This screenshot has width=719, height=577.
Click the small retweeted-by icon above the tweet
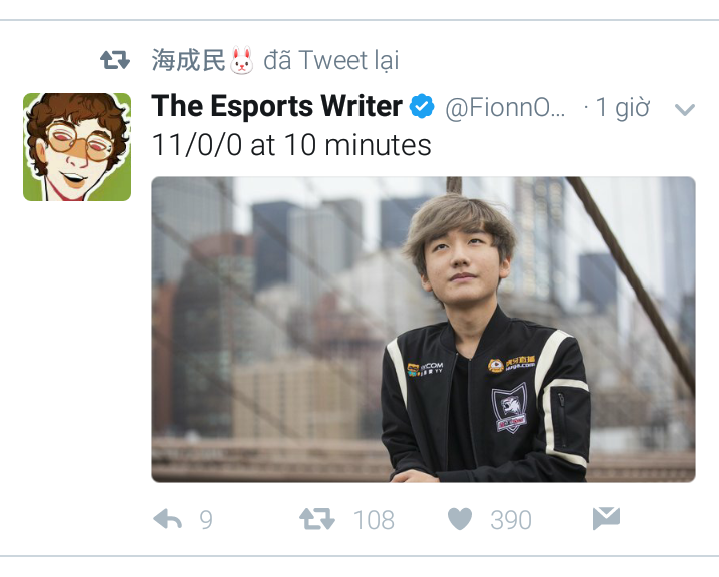[115, 60]
